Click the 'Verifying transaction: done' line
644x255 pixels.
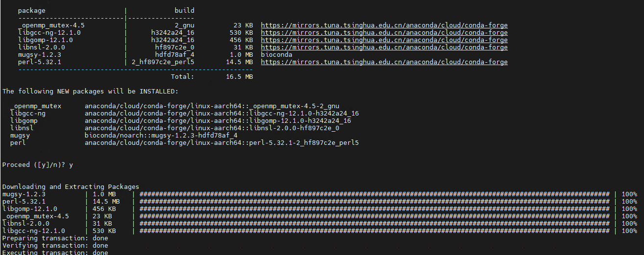[x=55, y=245]
